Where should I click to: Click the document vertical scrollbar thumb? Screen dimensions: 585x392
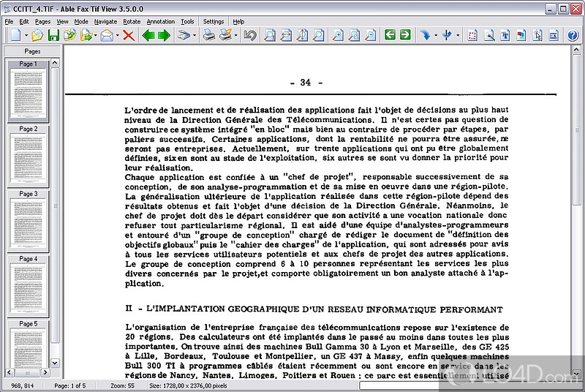click(577, 129)
